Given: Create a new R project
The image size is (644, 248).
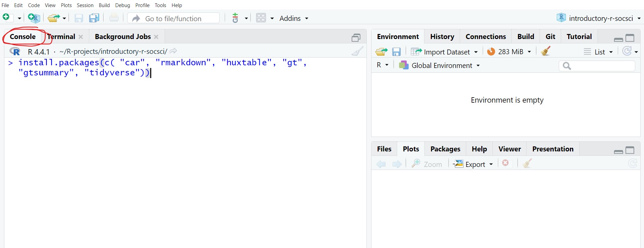Looking at the screenshot, I should pyautogui.click(x=34, y=18).
